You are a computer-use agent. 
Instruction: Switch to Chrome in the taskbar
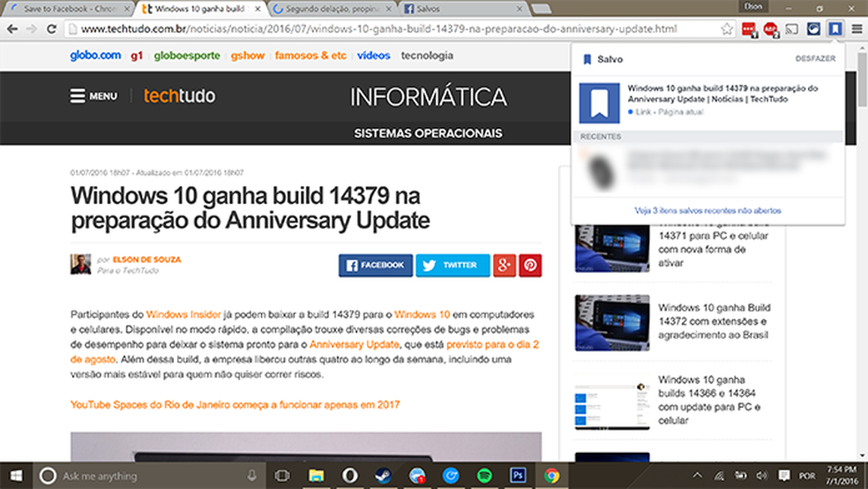tap(551, 475)
